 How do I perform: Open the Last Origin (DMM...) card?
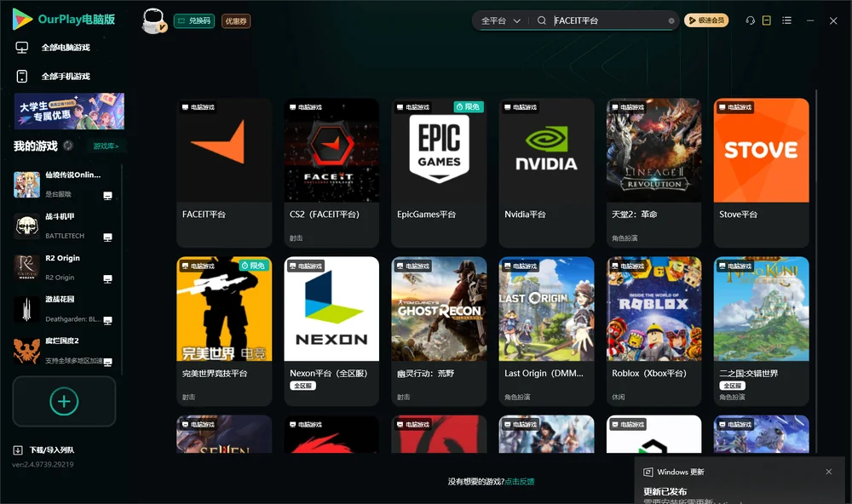(546, 331)
